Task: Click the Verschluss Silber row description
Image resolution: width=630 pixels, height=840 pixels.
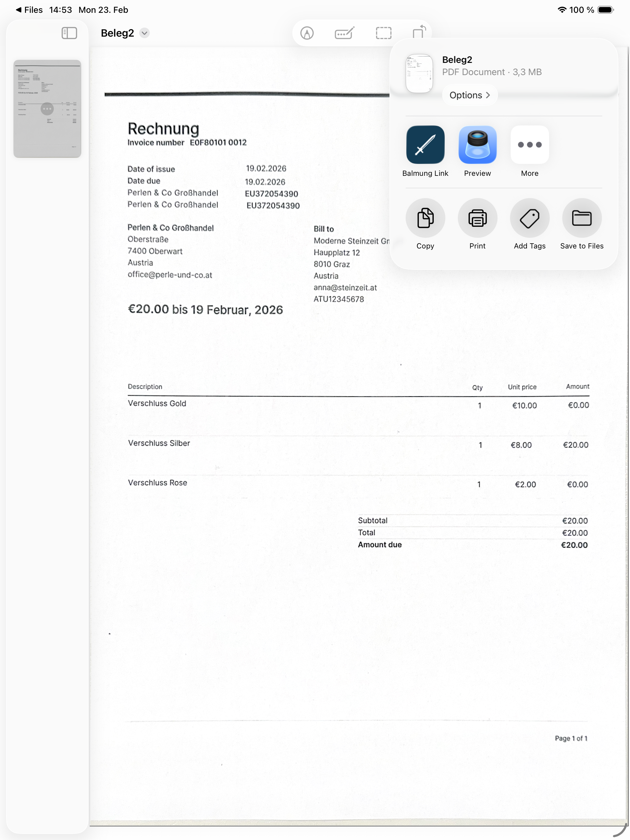Action: point(159,443)
